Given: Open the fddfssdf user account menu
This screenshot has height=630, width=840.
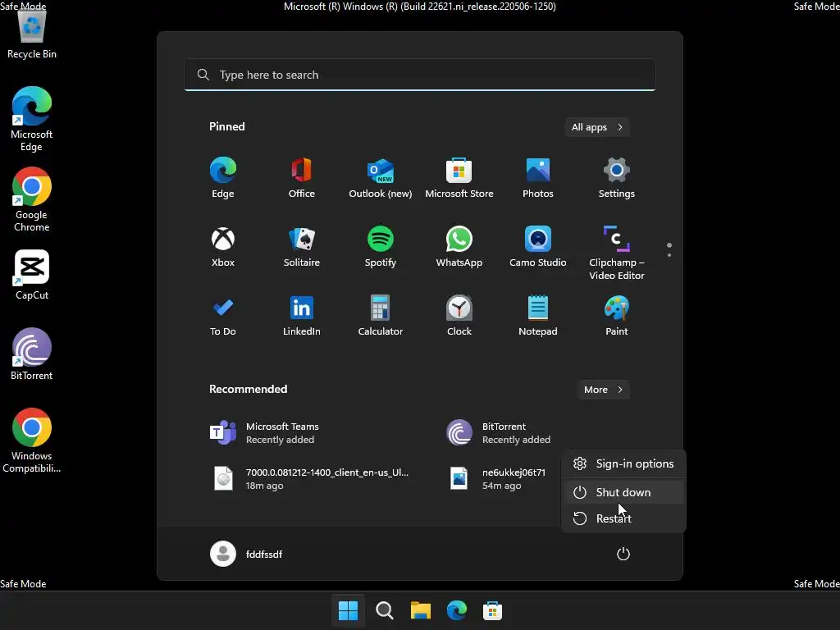Looking at the screenshot, I should (246, 554).
